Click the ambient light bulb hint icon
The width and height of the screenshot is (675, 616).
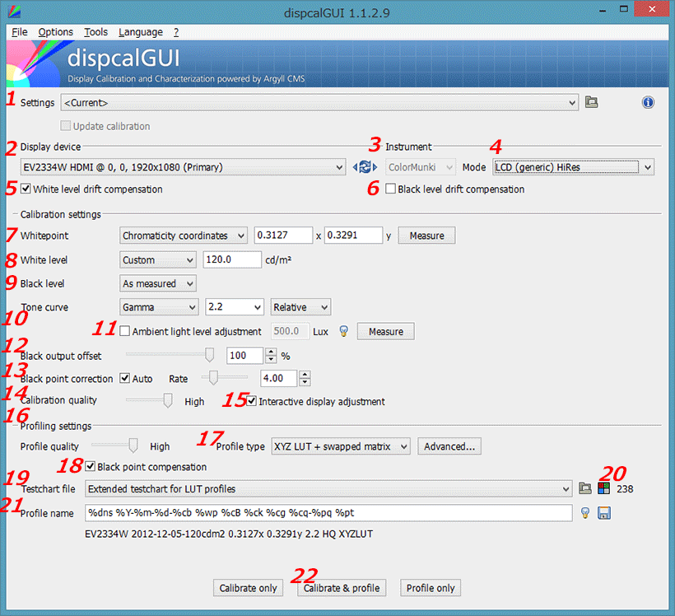click(x=343, y=331)
